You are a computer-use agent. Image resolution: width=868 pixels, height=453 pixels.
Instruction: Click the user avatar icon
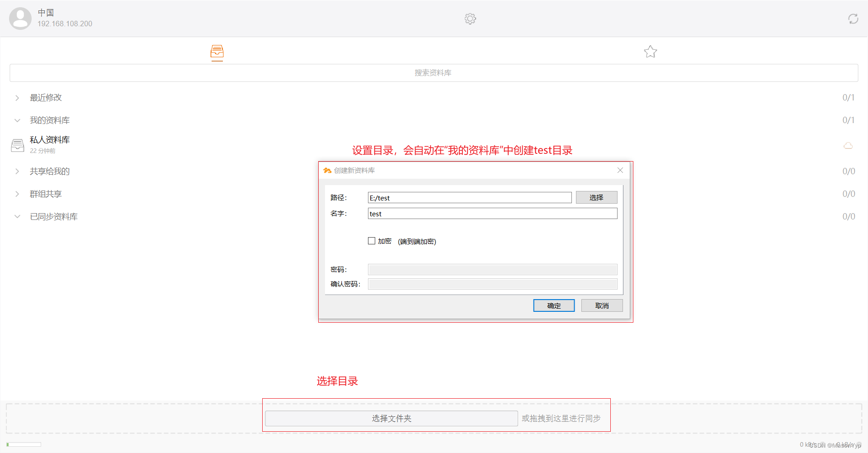click(x=20, y=19)
